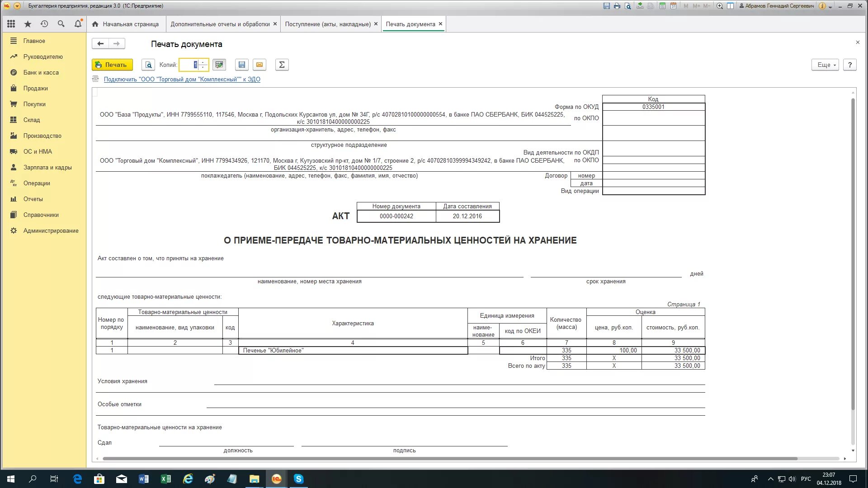Screen dimensions: 868x488
Task: Click title bar preview icon
Action: [x=628, y=6]
